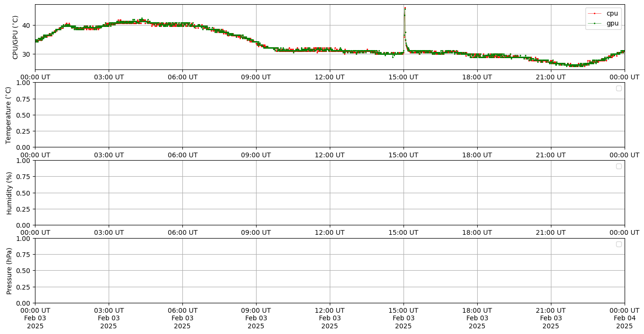Click the 00:00 UT Feb 04 2025 label
This screenshot has height=334, width=644.
pos(625,318)
